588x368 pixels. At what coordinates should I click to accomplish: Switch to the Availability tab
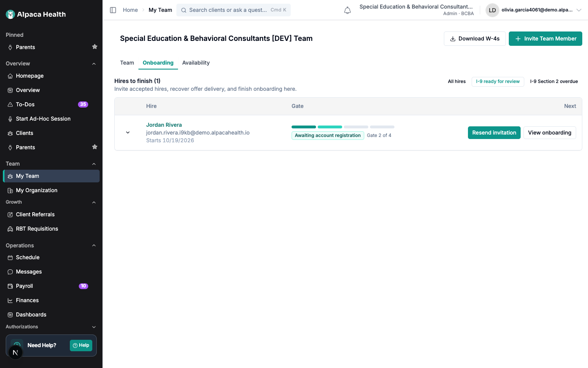196,63
